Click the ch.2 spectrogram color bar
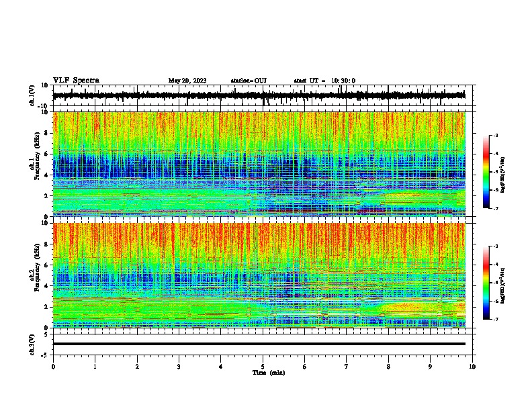This screenshot has height=411, width=532. click(486, 283)
